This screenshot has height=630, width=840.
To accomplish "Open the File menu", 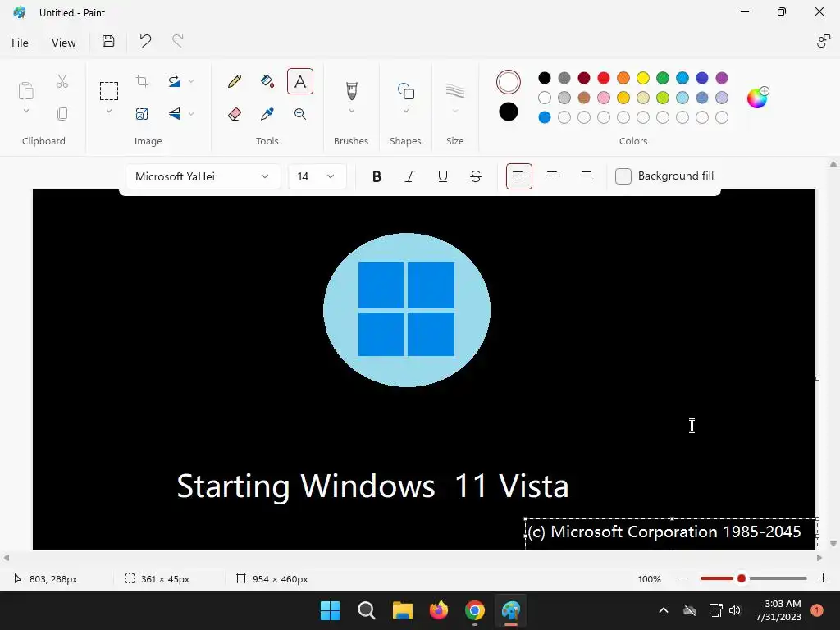I will click(20, 43).
